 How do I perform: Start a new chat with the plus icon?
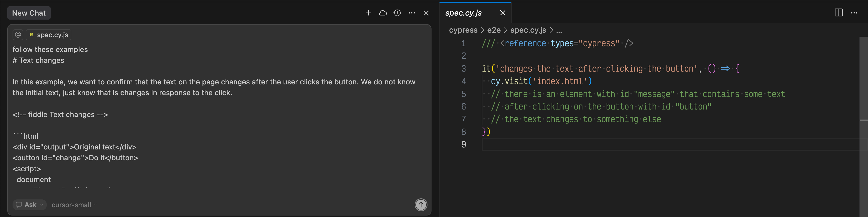(x=368, y=13)
